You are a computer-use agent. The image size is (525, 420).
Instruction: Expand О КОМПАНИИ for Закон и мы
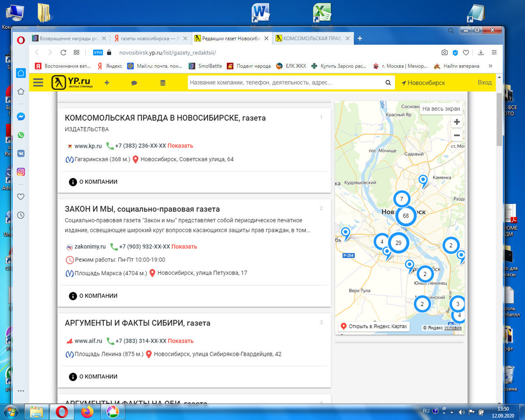click(93, 296)
